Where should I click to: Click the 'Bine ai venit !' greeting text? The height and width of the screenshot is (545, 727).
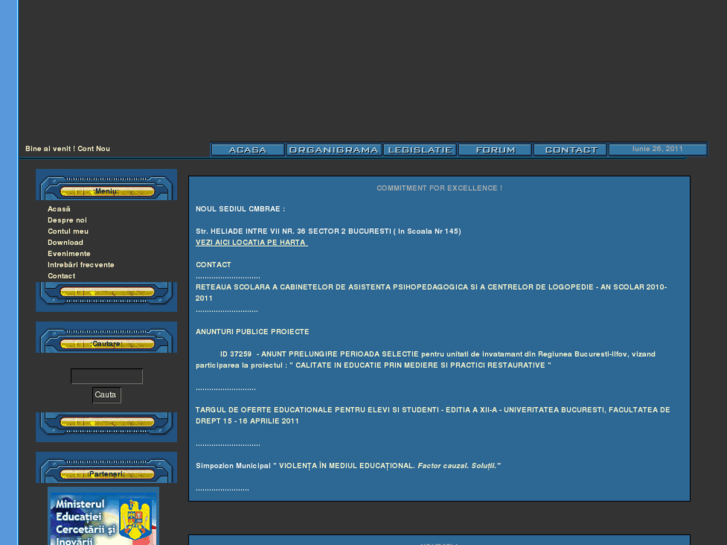50,149
